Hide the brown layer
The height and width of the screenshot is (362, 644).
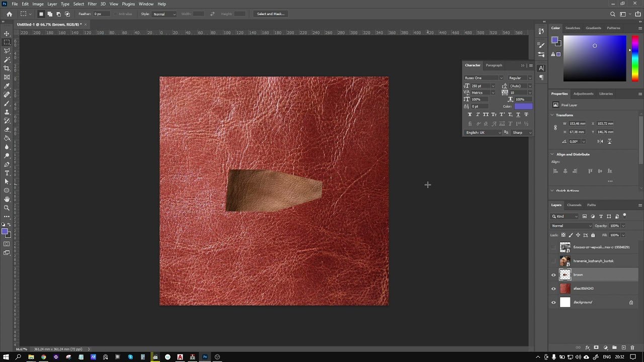click(553, 275)
